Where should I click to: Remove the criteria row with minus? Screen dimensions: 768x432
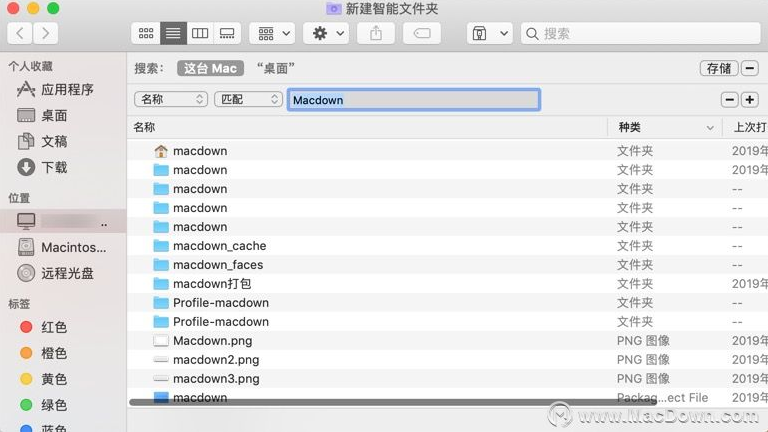pyautogui.click(x=730, y=100)
